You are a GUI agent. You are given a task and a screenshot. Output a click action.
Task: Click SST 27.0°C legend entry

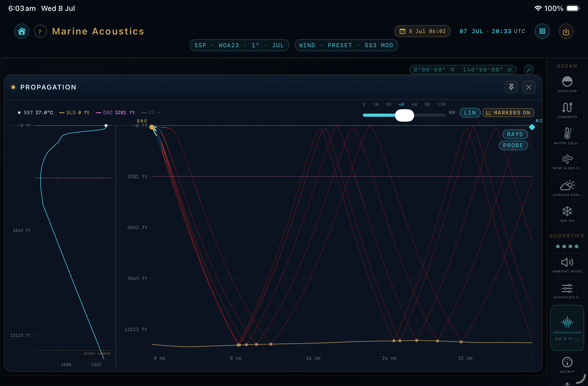pyautogui.click(x=36, y=113)
